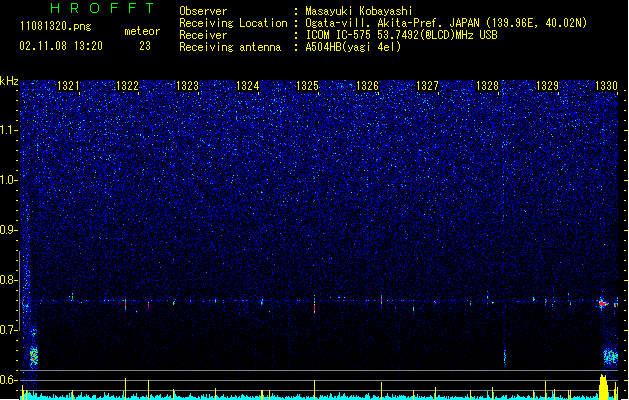Select the filename 11081320.png

click(x=55, y=26)
